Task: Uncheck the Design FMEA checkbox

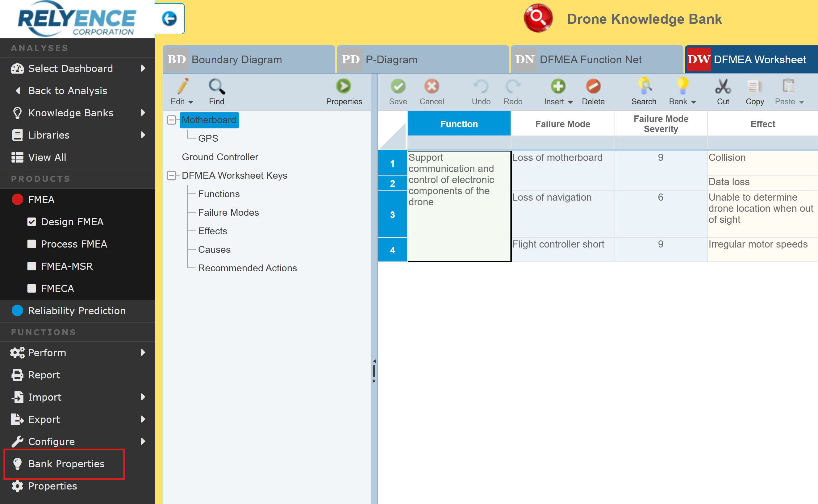Action: coord(32,222)
